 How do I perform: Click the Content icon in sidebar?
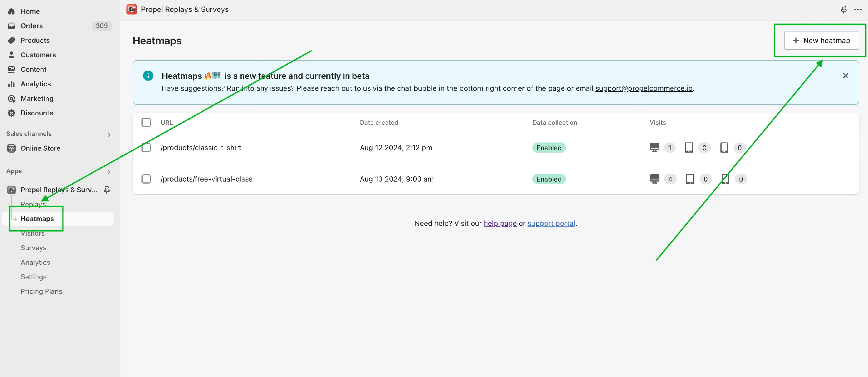pyautogui.click(x=12, y=69)
